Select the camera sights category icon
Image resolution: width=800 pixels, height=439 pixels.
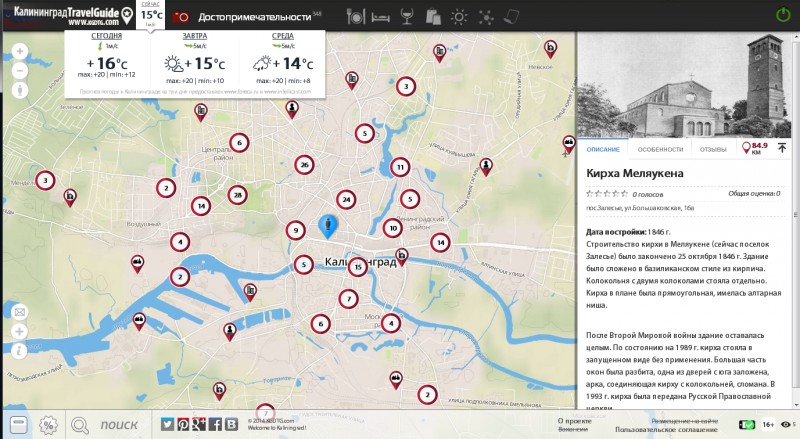[x=181, y=17]
